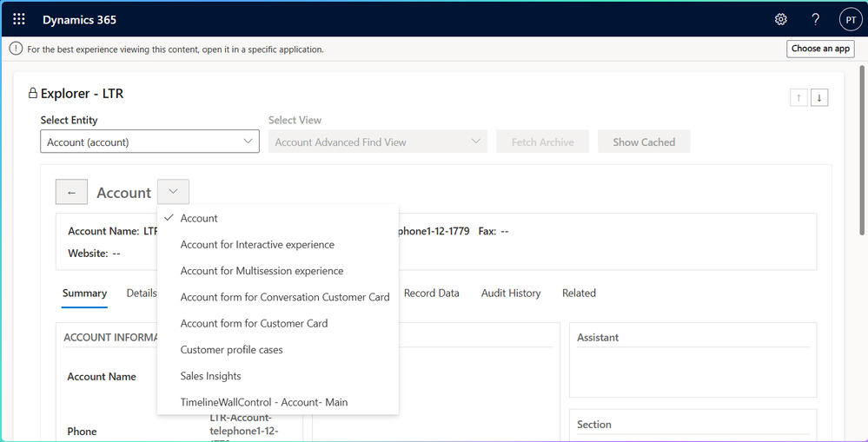Toggle the form selector chevron next to Account
Viewport: 868px width, 442px height.
point(173,191)
